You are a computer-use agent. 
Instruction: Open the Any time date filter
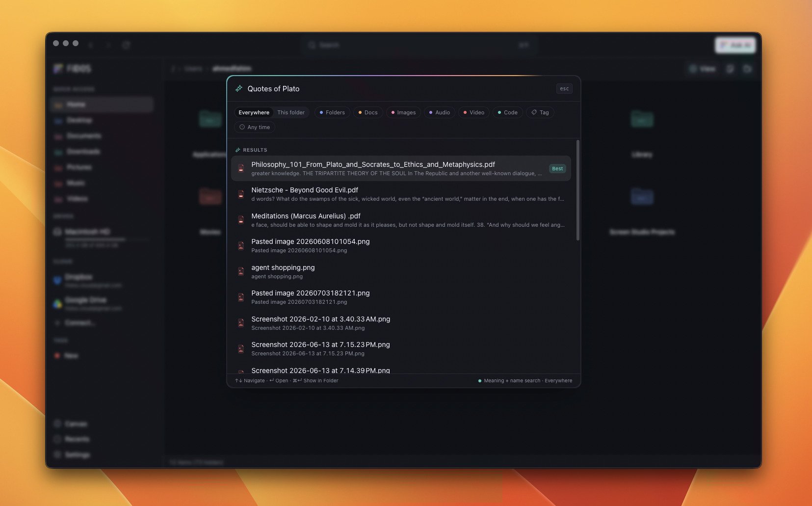pos(255,127)
